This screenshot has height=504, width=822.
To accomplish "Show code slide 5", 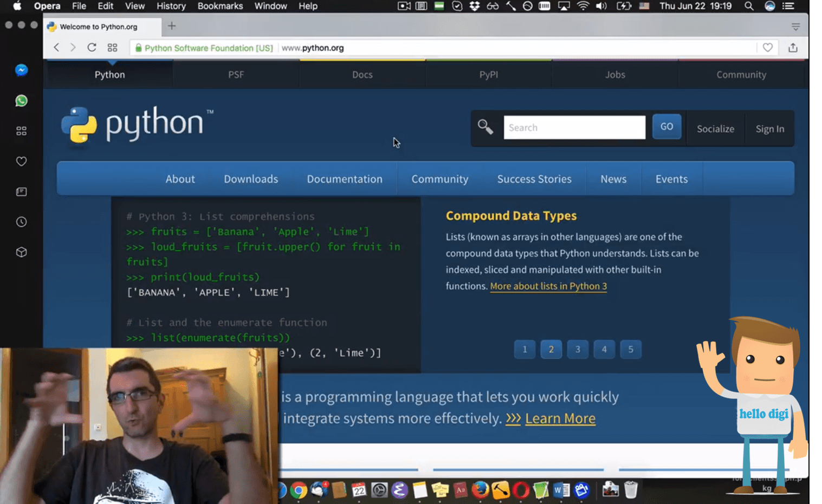I will click(x=631, y=349).
